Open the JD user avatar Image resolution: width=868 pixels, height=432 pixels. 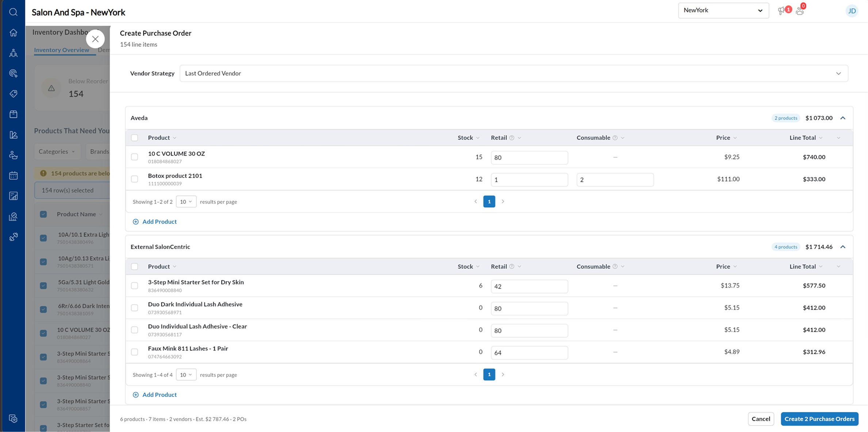pyautogui.click(x=852, y=11)
